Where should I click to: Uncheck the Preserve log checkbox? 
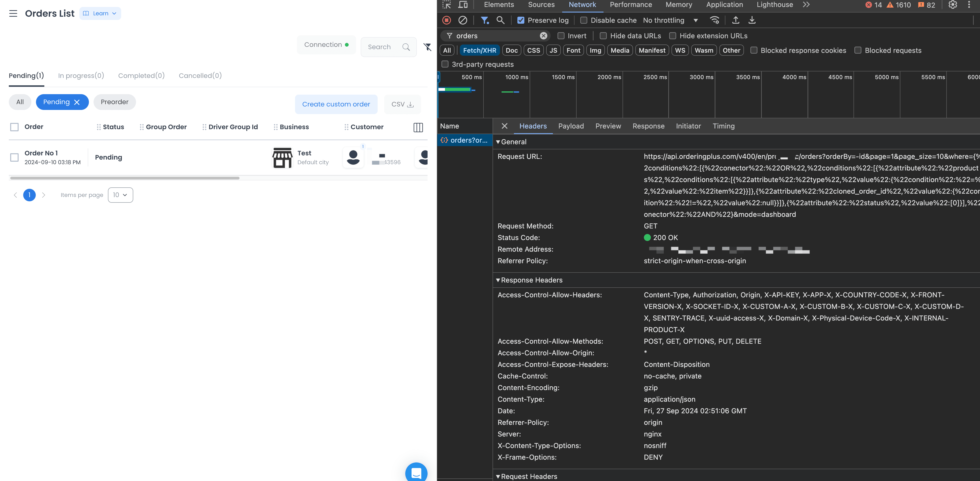tap(521, 20)
